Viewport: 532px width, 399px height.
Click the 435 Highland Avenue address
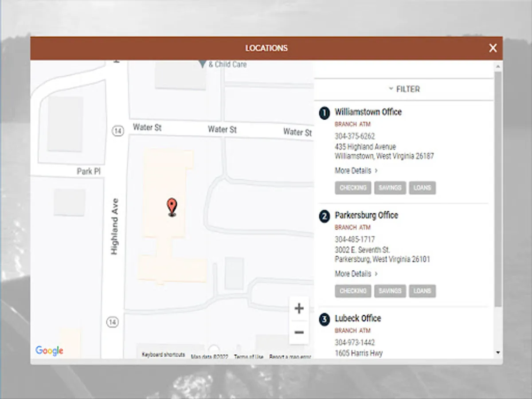pos(365,147)
